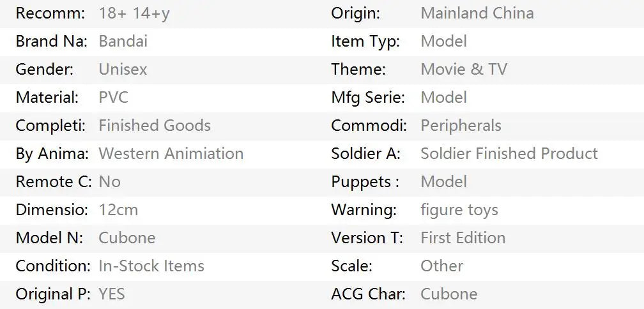Click the Recommended age value 18+ 14+y

[x=134, y=13]
